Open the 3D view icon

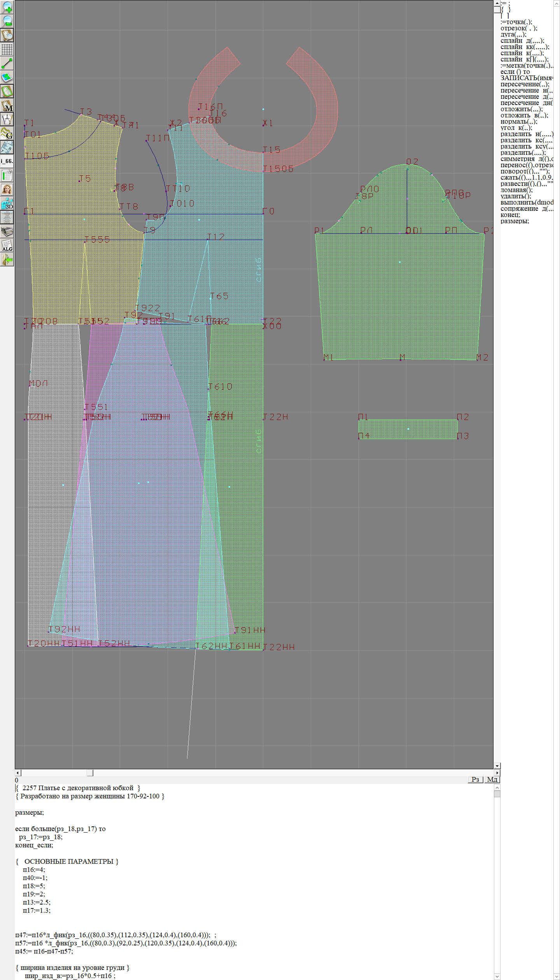(7, 203)
